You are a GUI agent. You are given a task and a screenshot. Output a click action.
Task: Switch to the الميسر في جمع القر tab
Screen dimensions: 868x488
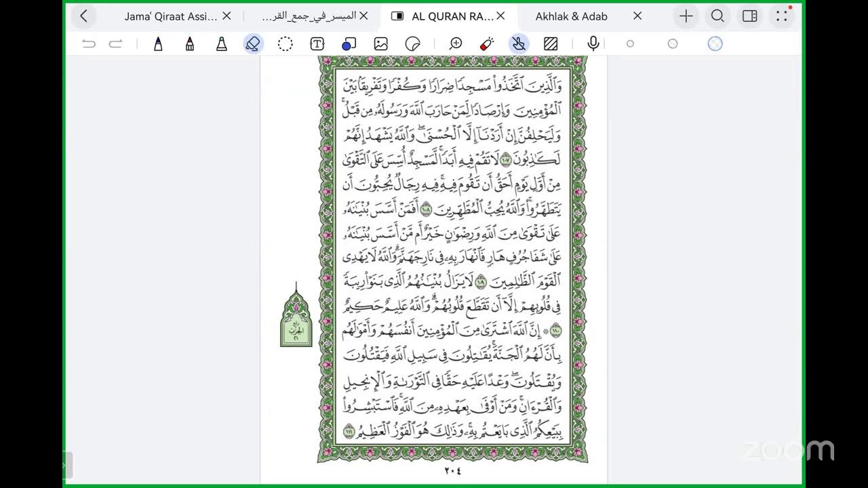[309, 16]
